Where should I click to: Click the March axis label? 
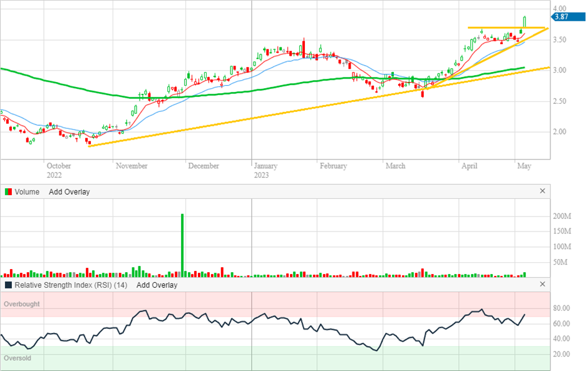tap(395, 166)
